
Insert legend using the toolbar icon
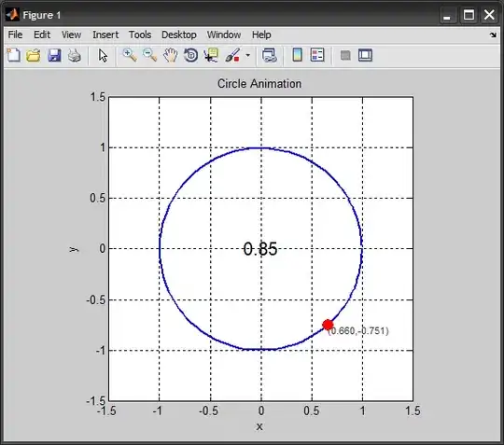click(x=317, y=55)
